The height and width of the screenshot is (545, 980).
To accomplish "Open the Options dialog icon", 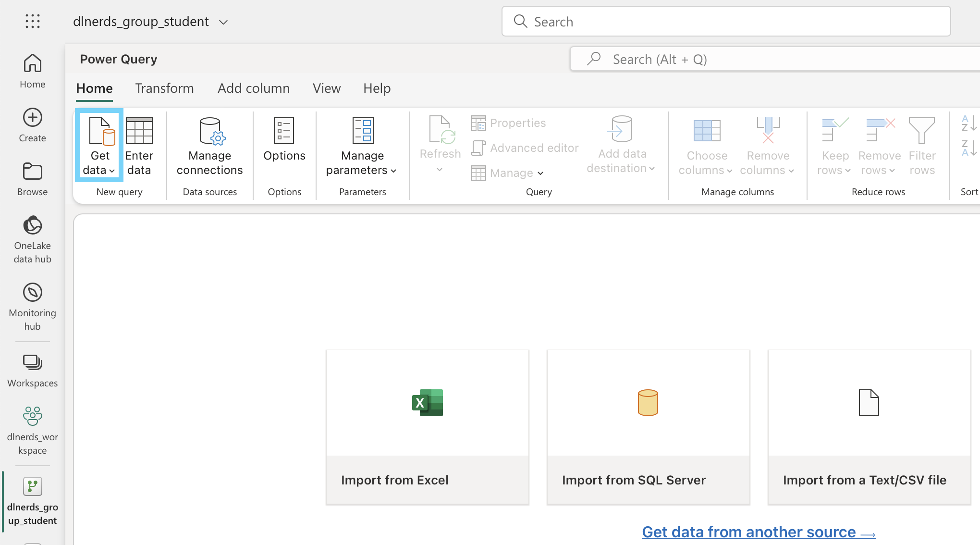I will pyautogui.click(x=284, y=131).
